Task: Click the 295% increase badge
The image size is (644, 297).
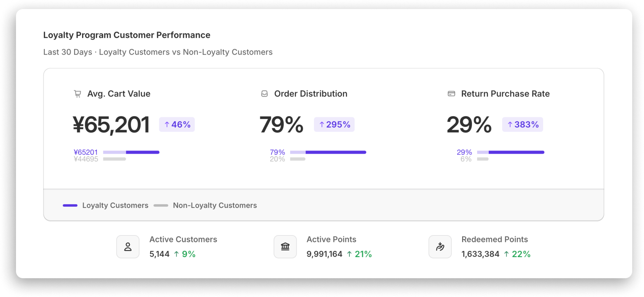Action: point(334,125)
